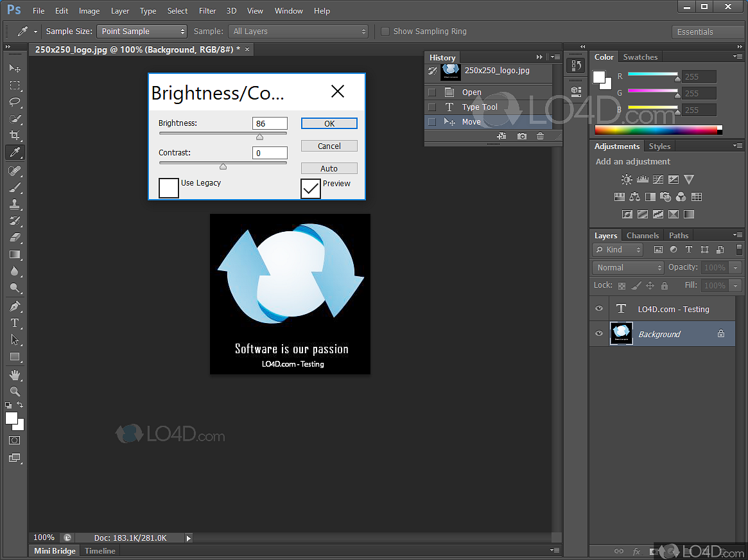The width and height of the screenshot is (748, 560).
Task: Click the Auto button
Action: tap(329, 168)
